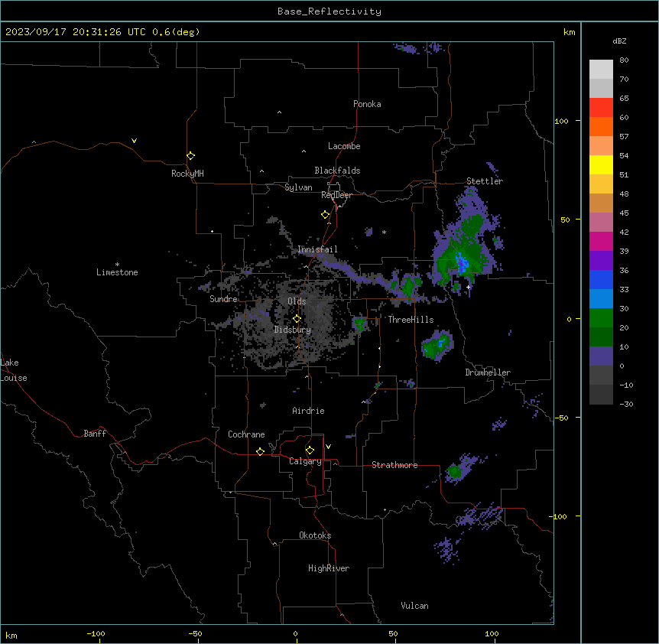Click the dBZ legend heading
This screenshot has width=659, height=644.
pos(619,41)
